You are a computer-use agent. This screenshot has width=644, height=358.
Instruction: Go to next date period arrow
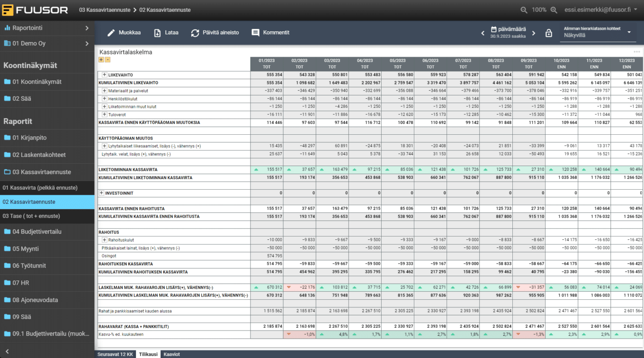click(x=534, y=33)
